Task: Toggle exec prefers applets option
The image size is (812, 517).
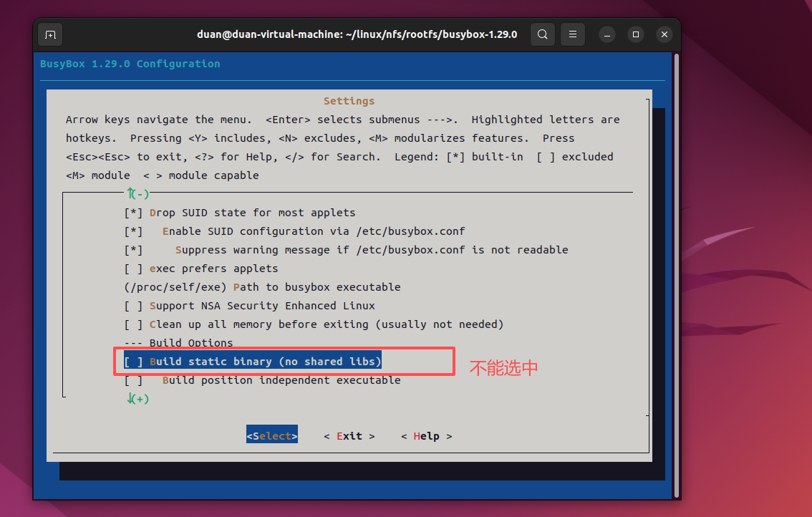Action: click(201, 269)
